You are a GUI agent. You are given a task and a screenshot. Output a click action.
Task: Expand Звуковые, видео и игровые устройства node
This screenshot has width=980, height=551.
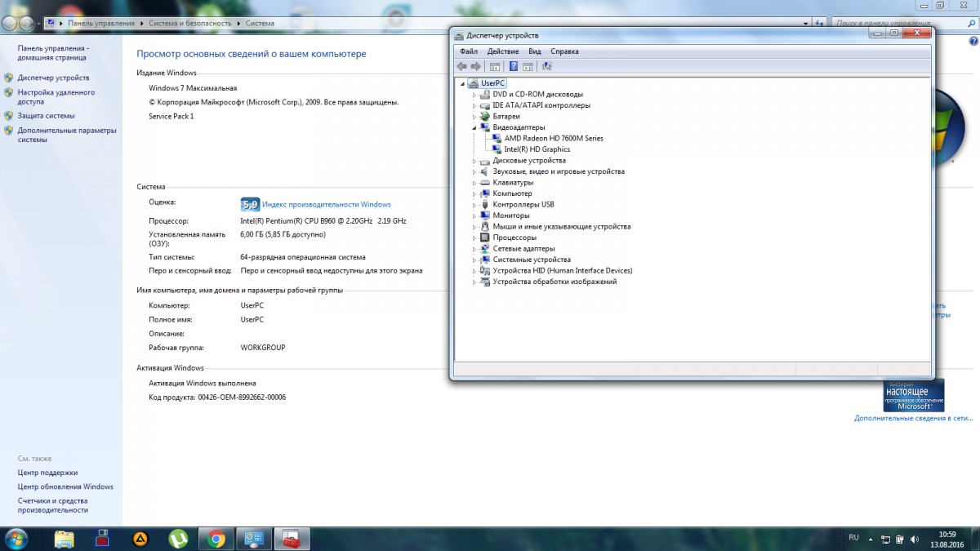(x=474, y=171)
